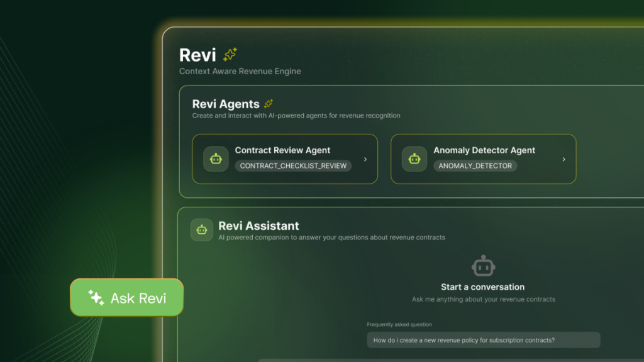Click the Revi Assistant heading
The height and width of the screenshot is (362, 644).
[258, 226]
